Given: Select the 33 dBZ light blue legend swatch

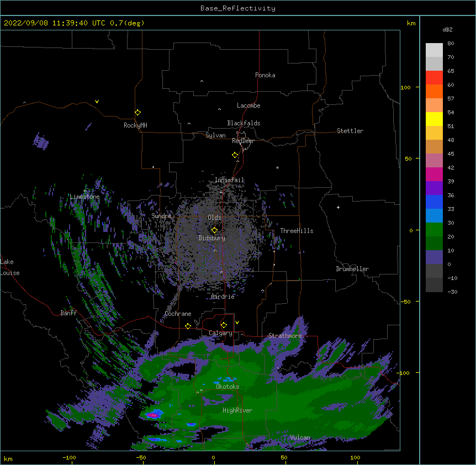Looking at the screenshot, I should pyautogui.click(x=434, y=215).
